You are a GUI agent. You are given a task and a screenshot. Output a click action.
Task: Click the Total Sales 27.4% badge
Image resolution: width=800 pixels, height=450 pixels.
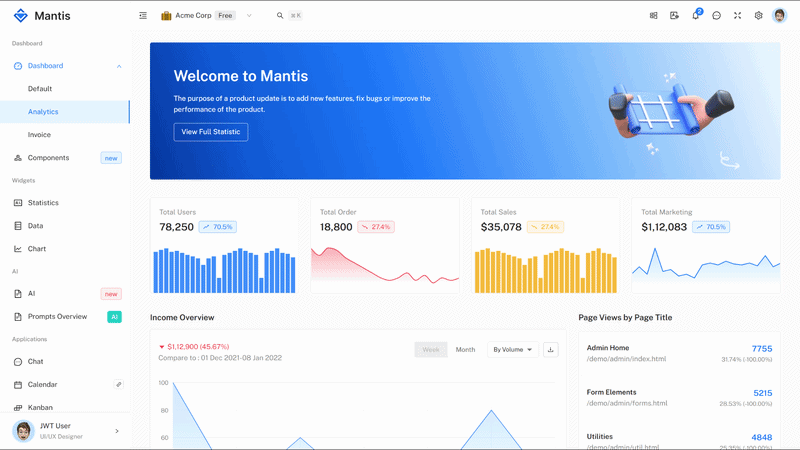click(545, 227)
